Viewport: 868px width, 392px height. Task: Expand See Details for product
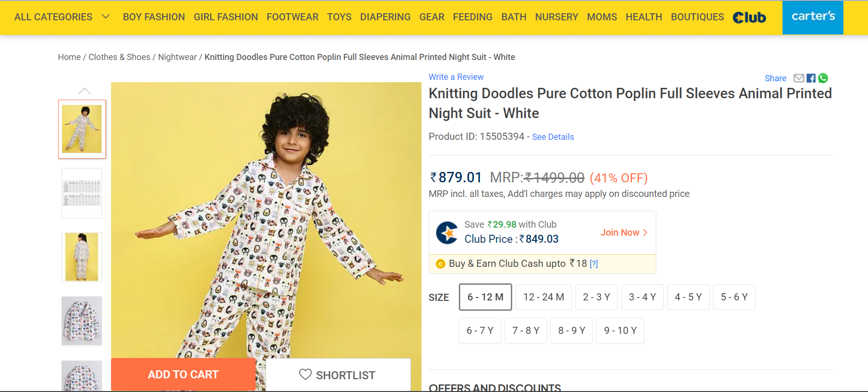pyautogui.click(x=553, y=137)
